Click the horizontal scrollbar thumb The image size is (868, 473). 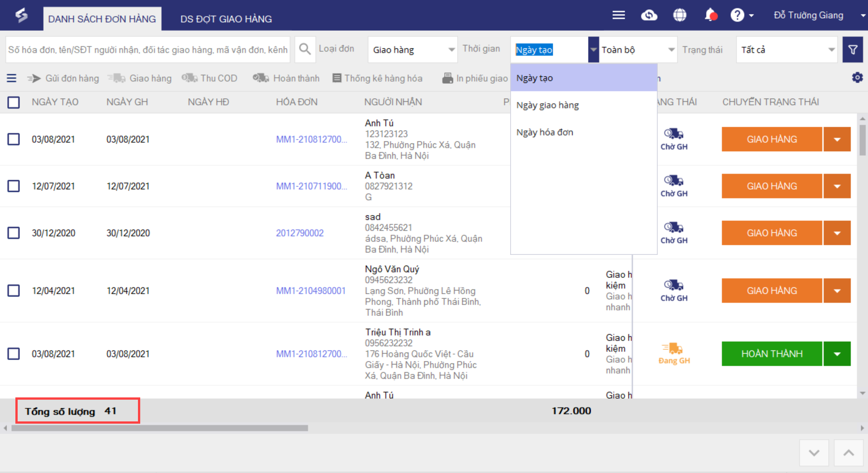[x=159, y=428]
